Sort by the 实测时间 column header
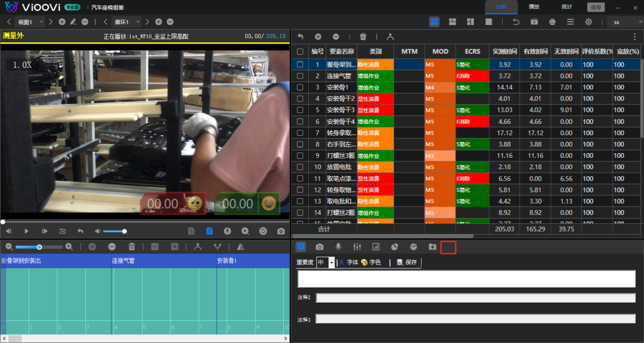The height and width of the screenshot is (343, 644). pos(504,52)
